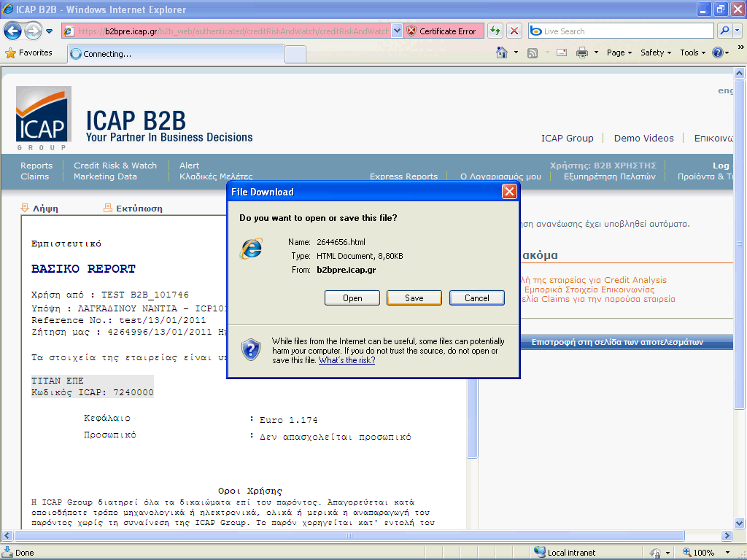Select the Connecting... browser tab

click(x=177, y=54)
